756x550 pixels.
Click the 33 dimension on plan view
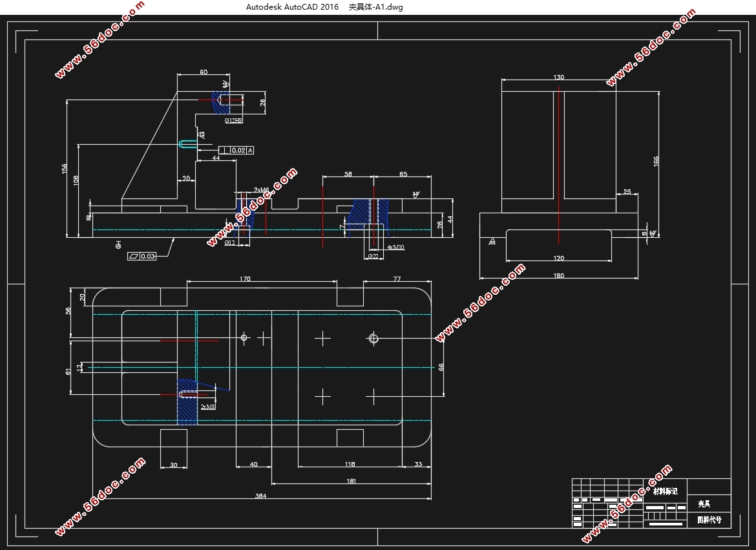coord(418,464)
